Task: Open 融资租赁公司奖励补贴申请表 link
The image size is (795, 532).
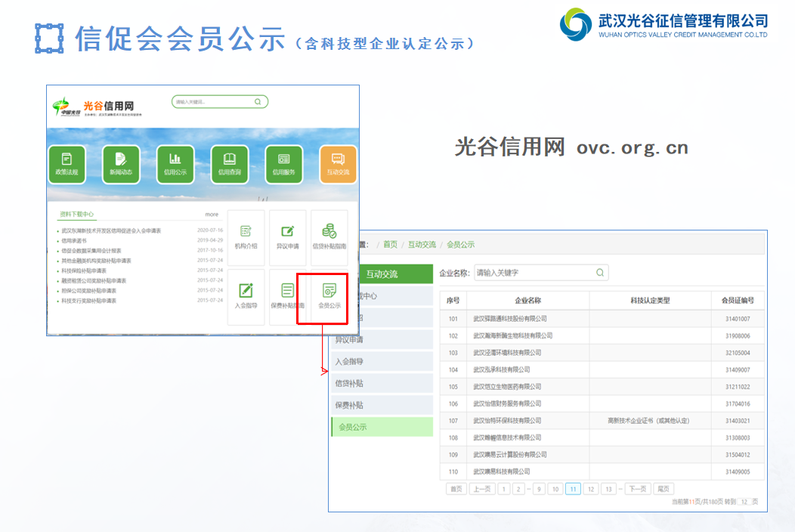Action: (x=94, y=280)
